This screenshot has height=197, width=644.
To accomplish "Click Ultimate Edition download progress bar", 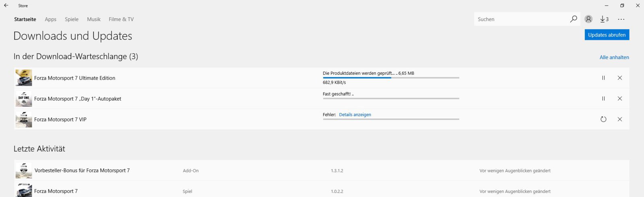I will [x=391, y=78].
